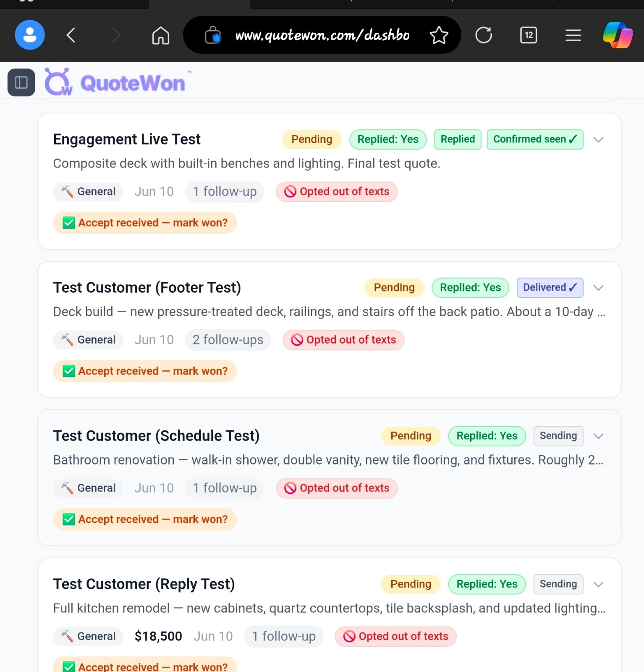Expand the Engagement Live Test card chevron

599,139
